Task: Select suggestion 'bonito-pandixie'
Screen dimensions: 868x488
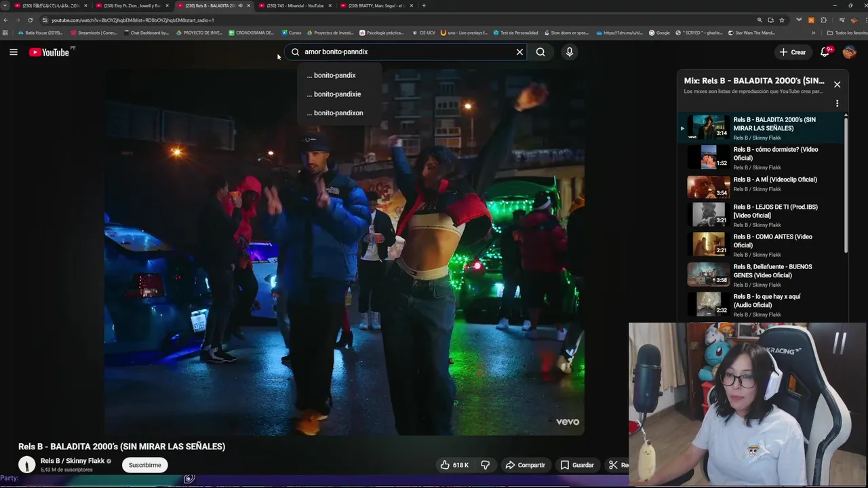Action: pyautogui.click(x=339, y=94)
